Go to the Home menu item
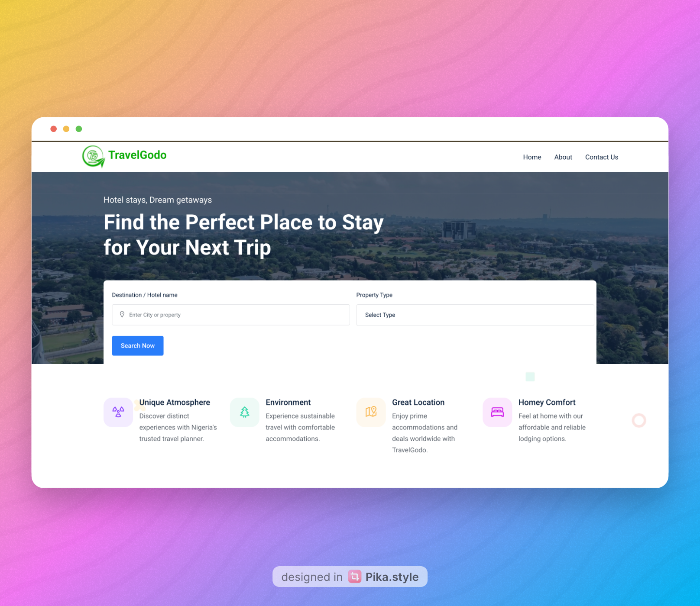Image resolution: width=700 pixels, height=606 pixels. tap(532, 157)
